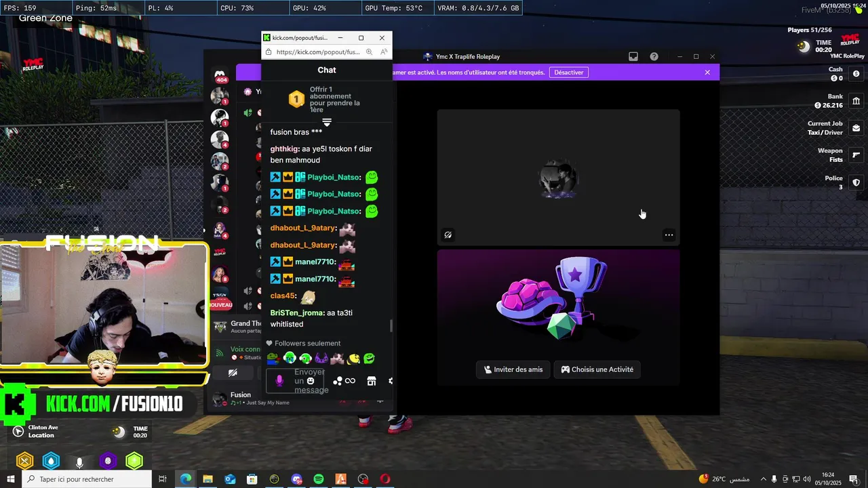This screenshot has width=868, height=488.
Task: Click the Taper ici pour rechercher box
Action: click(x=87, y=479)
